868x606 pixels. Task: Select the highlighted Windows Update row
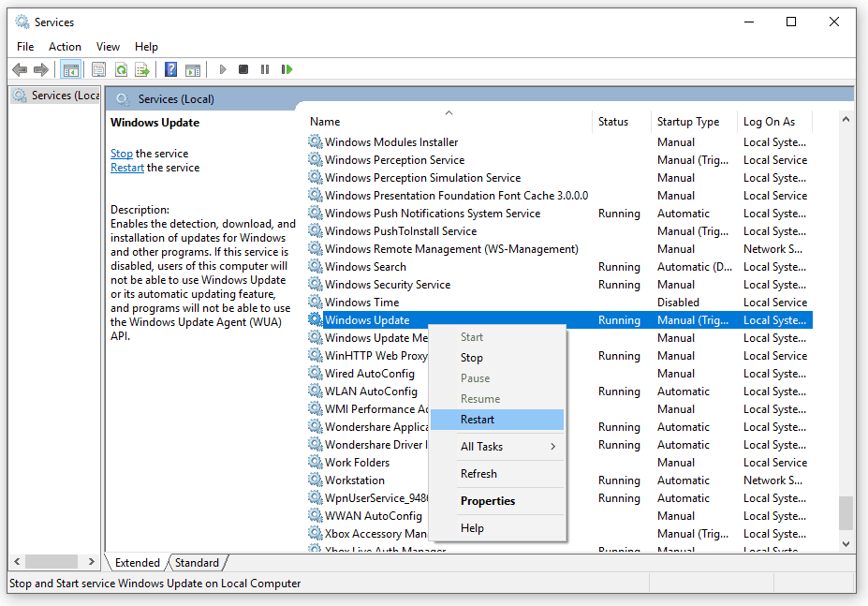pyautogui.click(x=559, y=319)
